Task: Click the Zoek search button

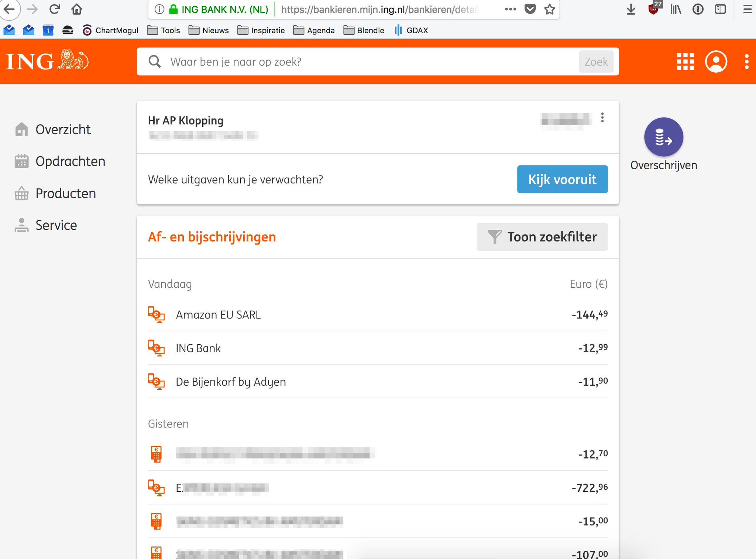Action: coord(596,62)
